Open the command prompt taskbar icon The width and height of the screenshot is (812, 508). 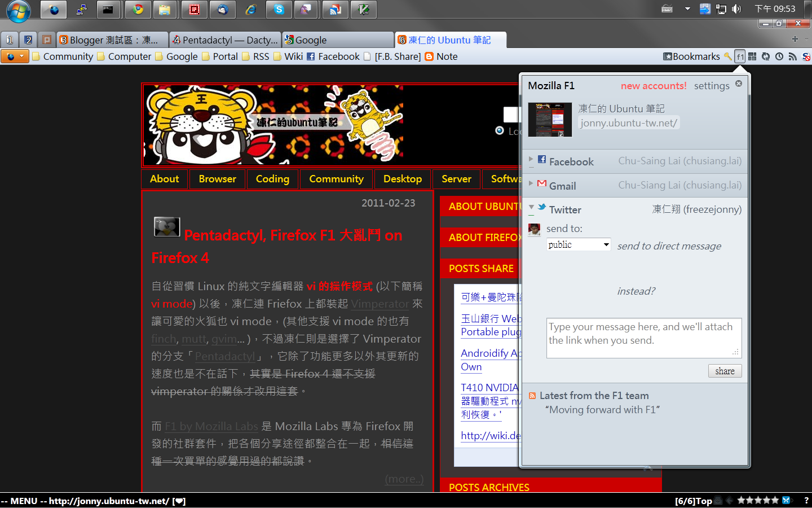coord(108,10)
